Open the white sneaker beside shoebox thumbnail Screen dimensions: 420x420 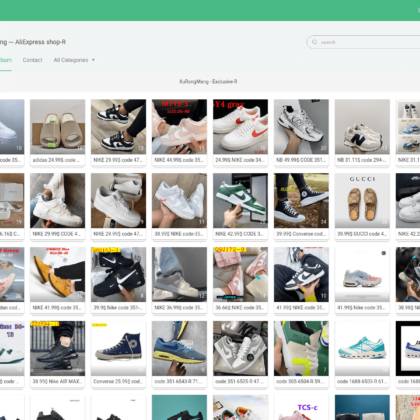pos(118,200)
